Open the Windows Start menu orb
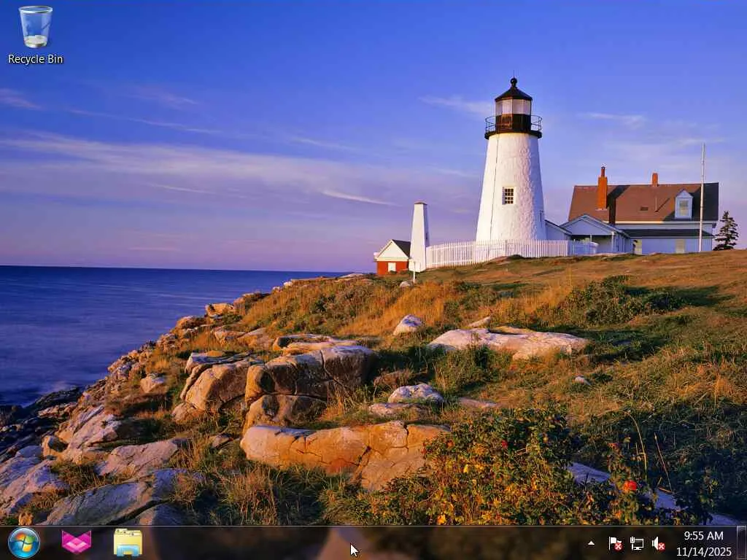The height and width of the screenshot is (560, 747). [24, 542]
